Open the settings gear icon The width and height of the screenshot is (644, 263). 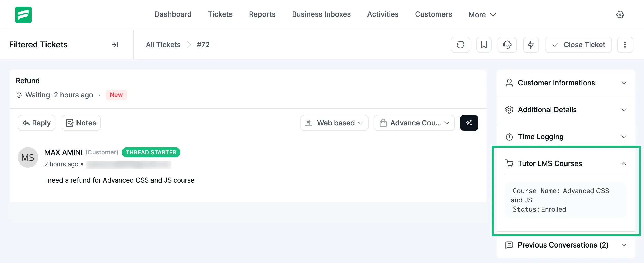pos(620,15)
